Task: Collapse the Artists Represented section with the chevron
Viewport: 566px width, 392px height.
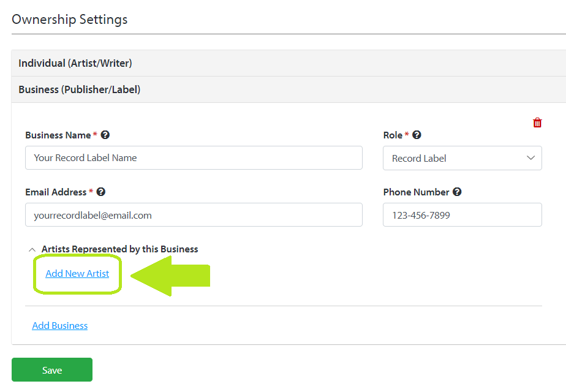Action: pos(32,249)
